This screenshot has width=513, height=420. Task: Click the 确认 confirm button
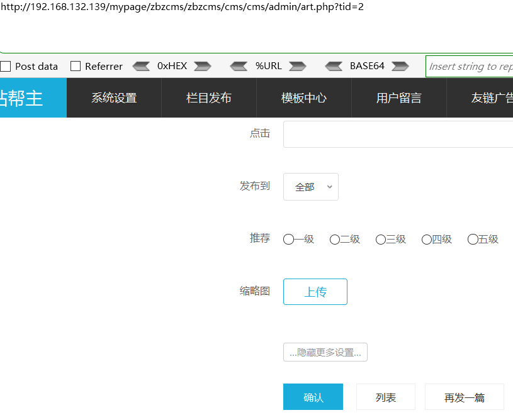313,397
